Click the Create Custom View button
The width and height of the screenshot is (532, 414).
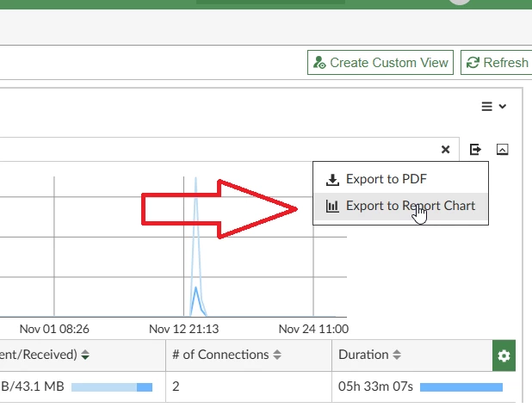380,63
